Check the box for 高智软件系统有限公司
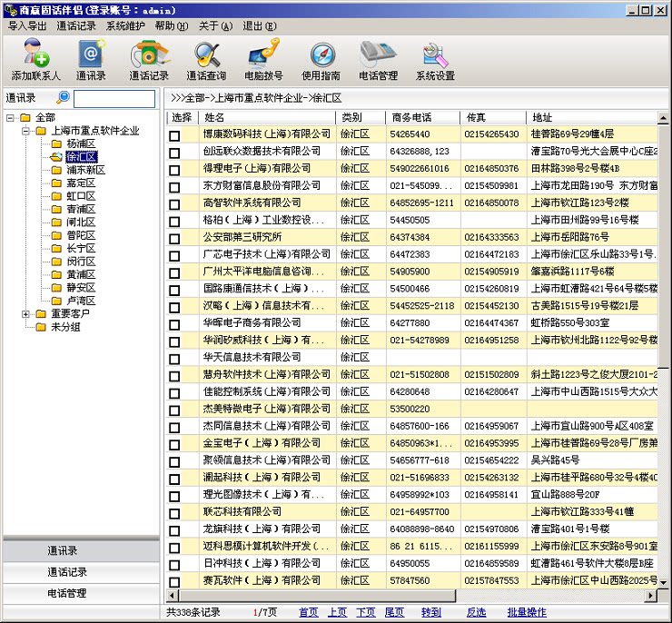Image resolution: width=672 pixels, height=623 pixels. (x=174, y=204)
